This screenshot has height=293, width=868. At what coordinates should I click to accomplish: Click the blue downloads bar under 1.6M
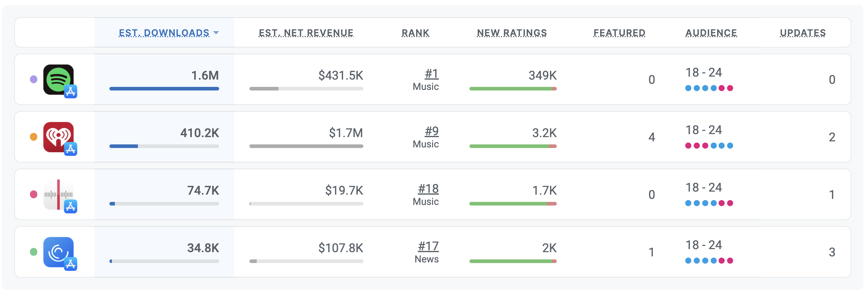coord(164,89)
